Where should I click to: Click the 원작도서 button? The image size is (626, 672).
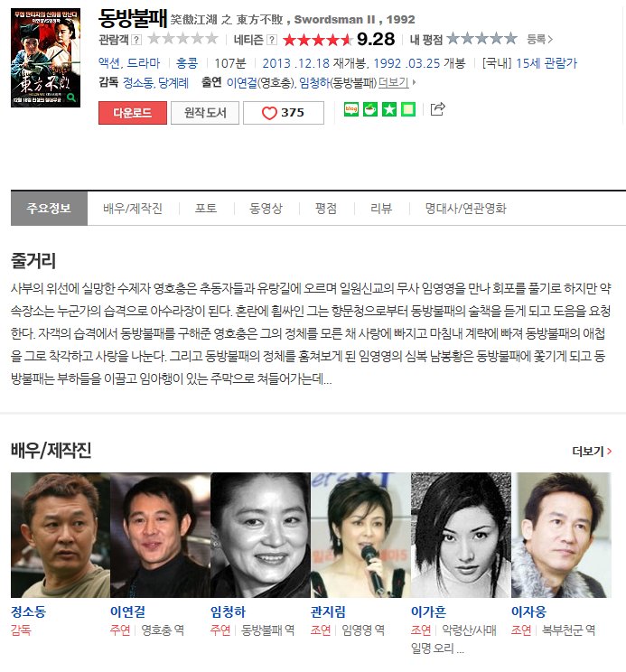(x=205, y=113)
